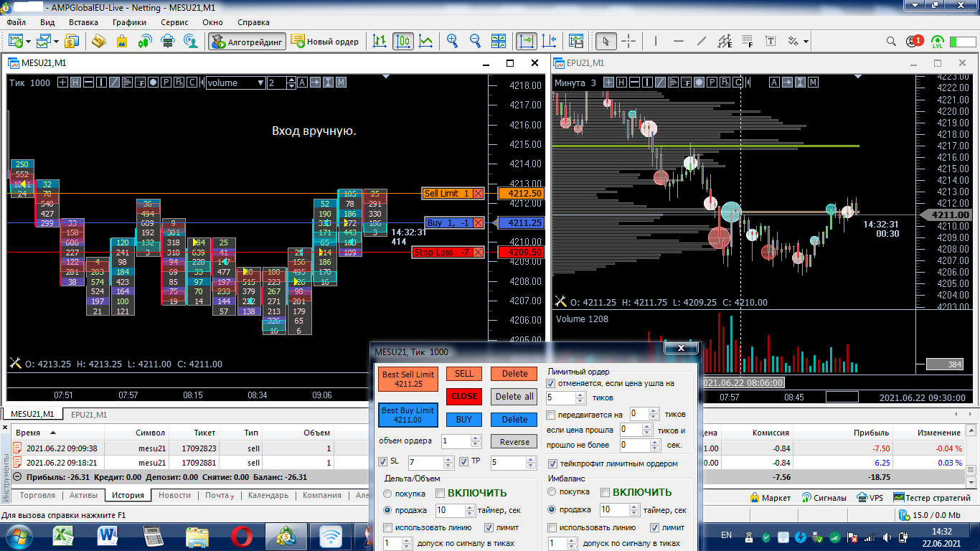
Task: Tile chart windows with the grid icon
Action: point(499,42)
